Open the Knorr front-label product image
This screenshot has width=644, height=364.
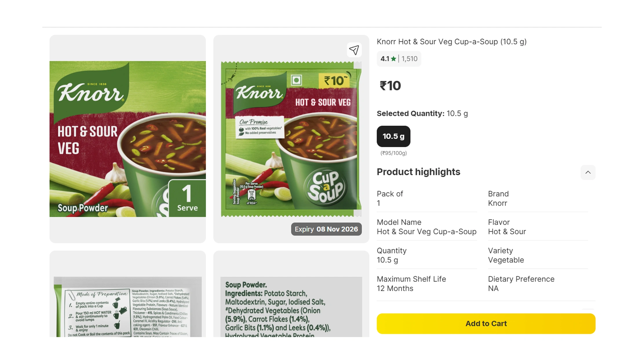[127, 139]
